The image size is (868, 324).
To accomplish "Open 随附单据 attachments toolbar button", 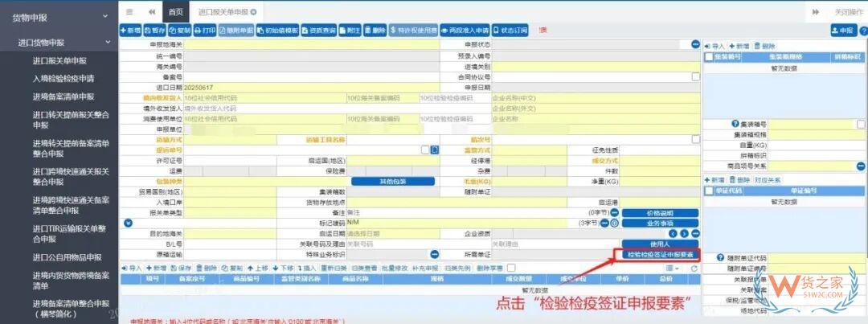I will 236,31.
